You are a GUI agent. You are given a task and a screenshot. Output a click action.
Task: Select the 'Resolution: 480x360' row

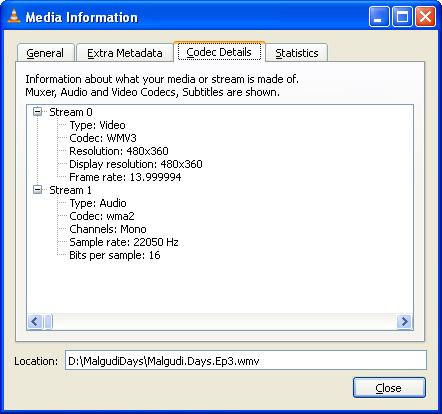click(x=119, y=151)
